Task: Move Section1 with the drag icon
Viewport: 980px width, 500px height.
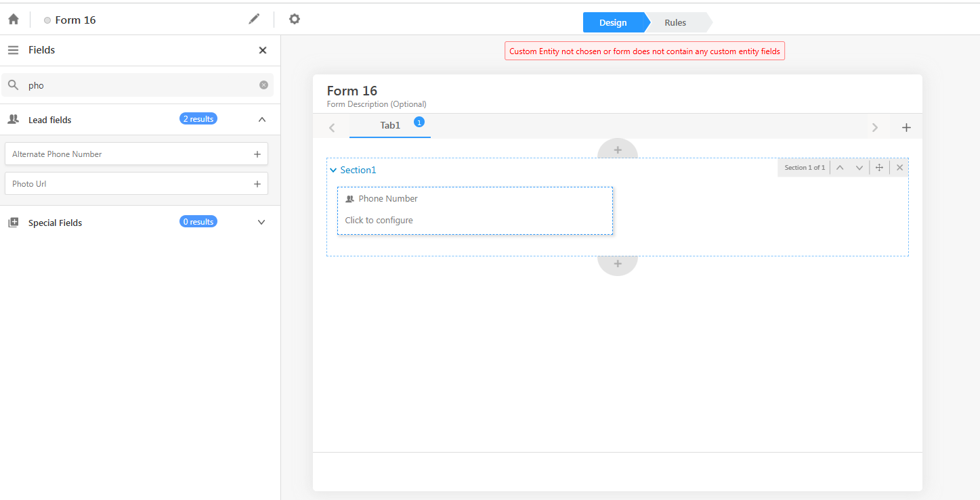Action: pyautogui.click(x=879, y=168)
